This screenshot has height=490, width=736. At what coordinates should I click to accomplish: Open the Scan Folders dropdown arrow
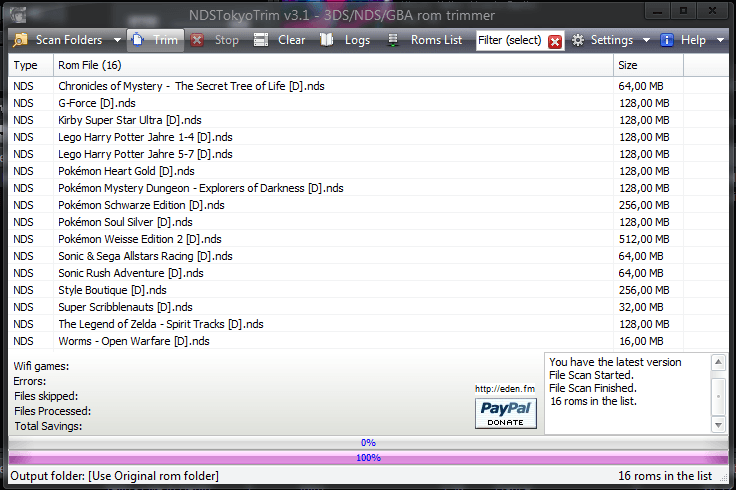pos(117,40)
